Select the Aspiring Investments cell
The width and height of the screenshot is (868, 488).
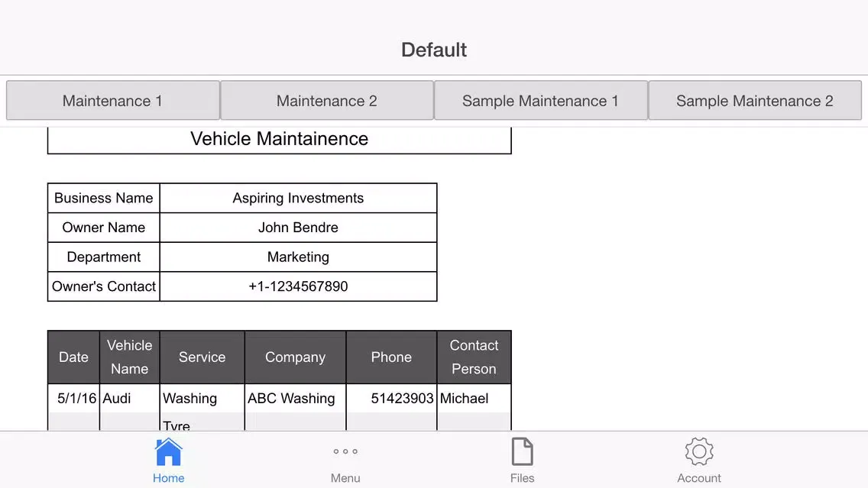(x=298, y=198)
